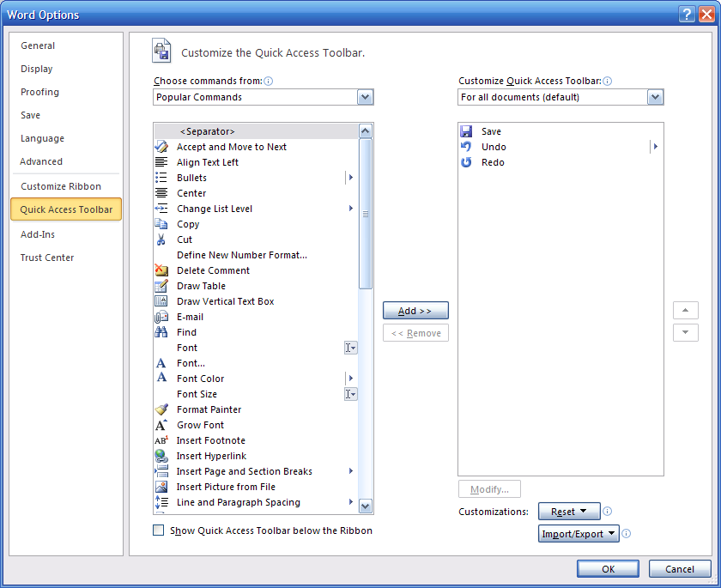Switch to the Display options page
The height and width of the screenshot is (588, 721).
[x=66, y=69]
